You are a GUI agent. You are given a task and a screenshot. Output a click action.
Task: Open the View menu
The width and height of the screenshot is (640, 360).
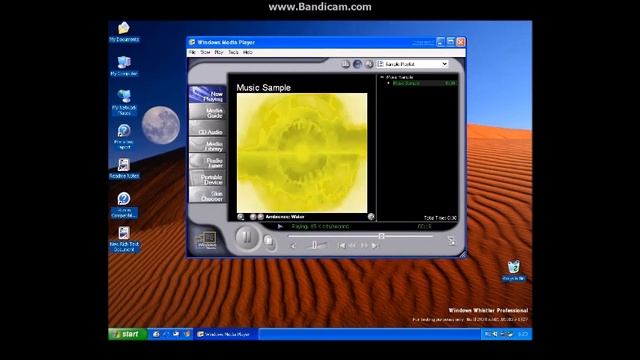click(x=205, y=53)
